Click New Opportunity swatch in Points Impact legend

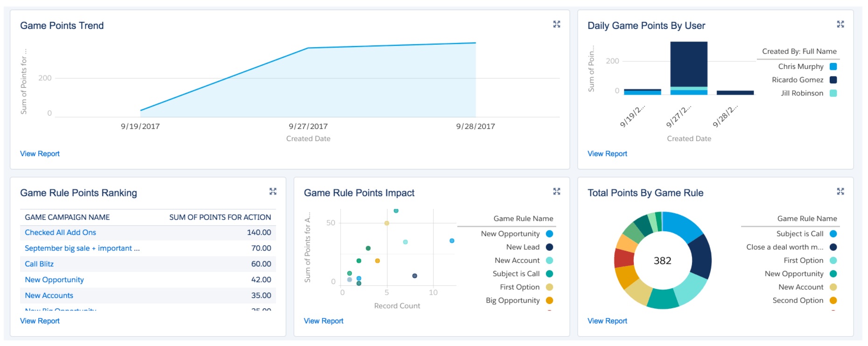(x=549, y=234)
